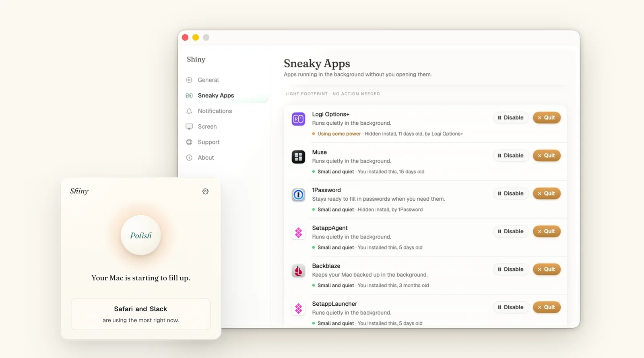Disable Backblaze
Screen dimensions: 644x358
(511, 270)
